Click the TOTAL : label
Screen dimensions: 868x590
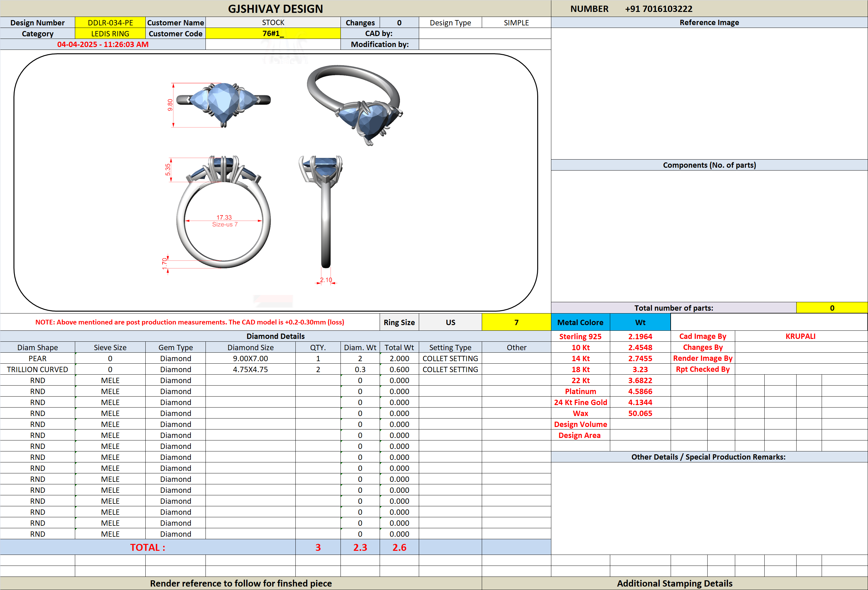148,547
